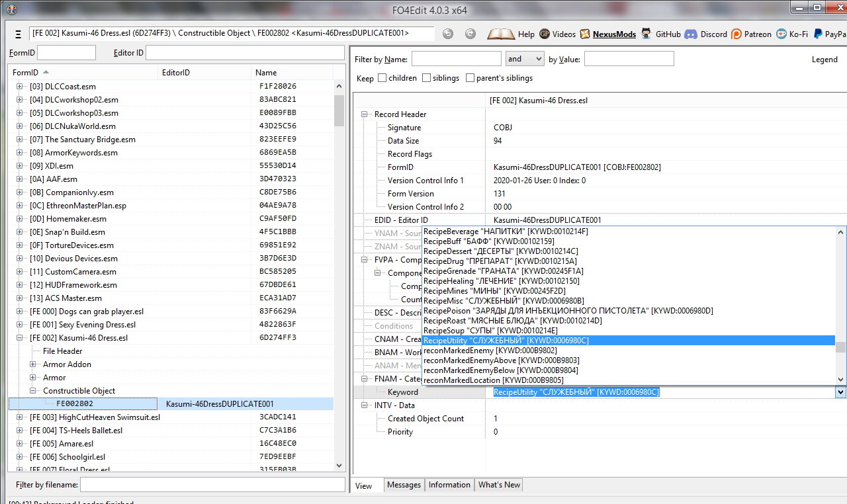This screenshot has width=847, height=504.
Task: Click the Patreon icon
Action: coord(736,34)
